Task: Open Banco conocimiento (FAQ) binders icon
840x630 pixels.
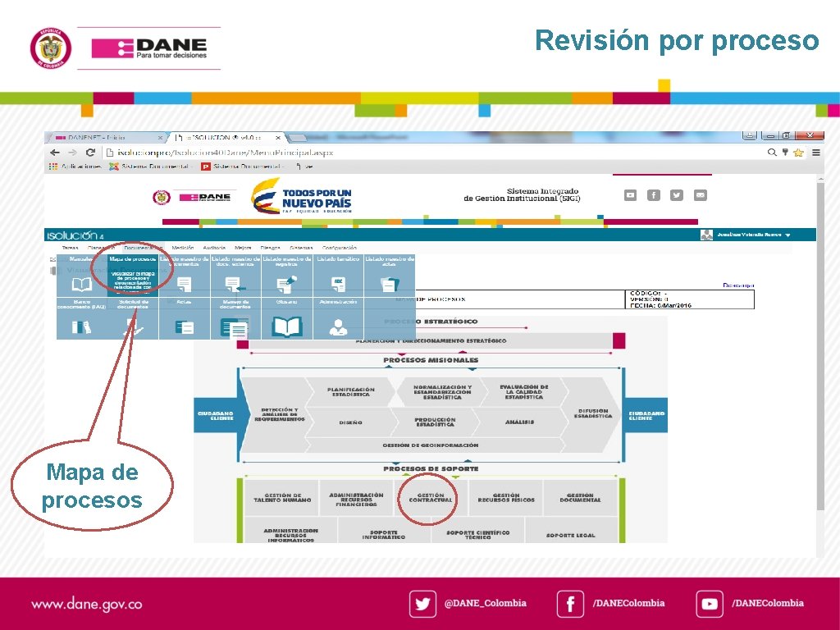Action: (81, 326)
